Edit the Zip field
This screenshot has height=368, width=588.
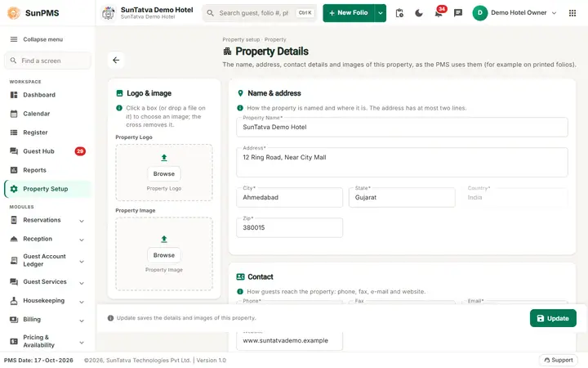tap(289, 227)
